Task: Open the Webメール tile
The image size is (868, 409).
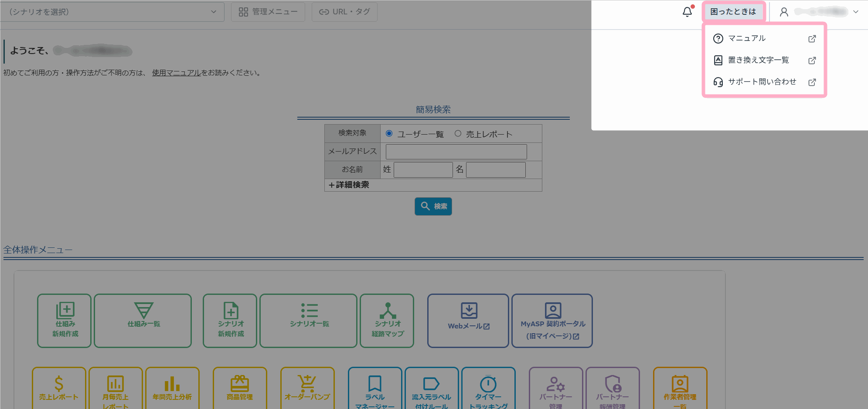Action: (468, 321)
